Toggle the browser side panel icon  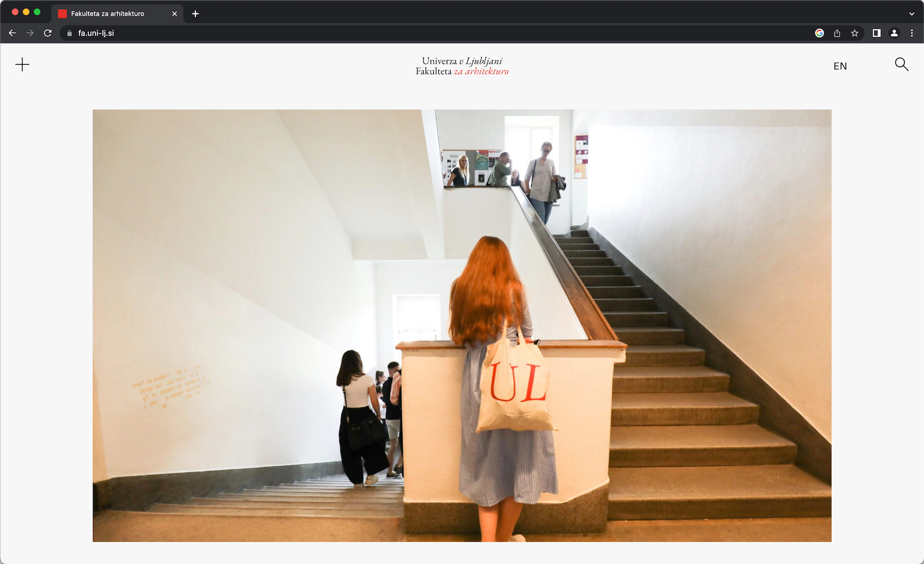[x=876, y=33]
